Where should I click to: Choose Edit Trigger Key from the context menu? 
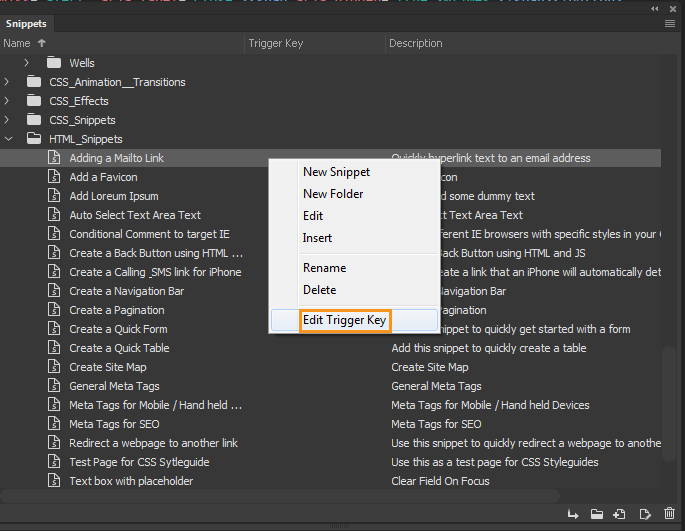[344, 320]
